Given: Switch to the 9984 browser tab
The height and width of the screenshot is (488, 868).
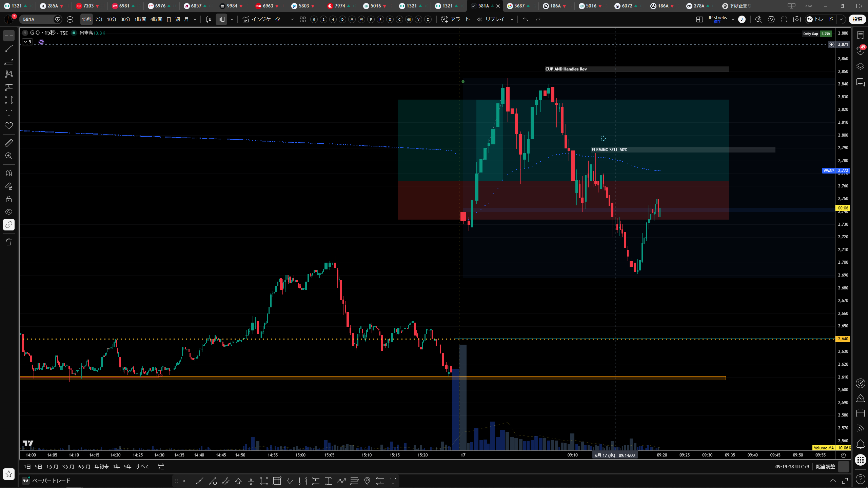Looking at the screenshot, I should click(232, 6).
